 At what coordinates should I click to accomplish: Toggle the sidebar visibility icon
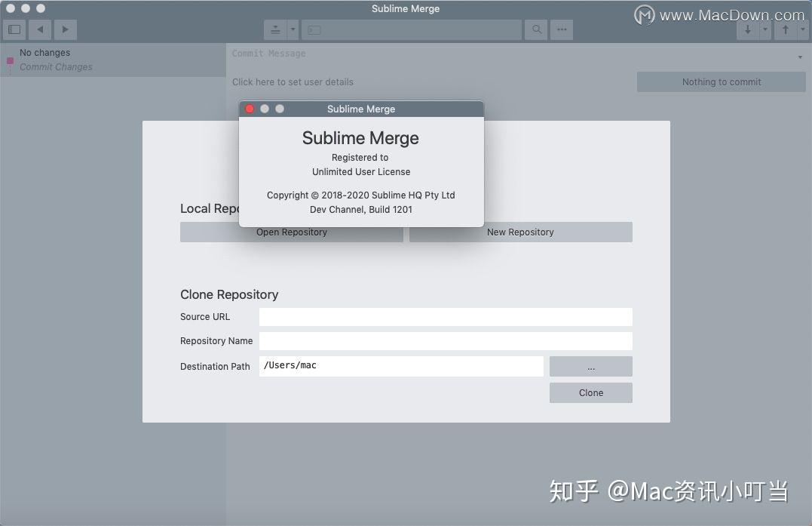coord(14,29)
